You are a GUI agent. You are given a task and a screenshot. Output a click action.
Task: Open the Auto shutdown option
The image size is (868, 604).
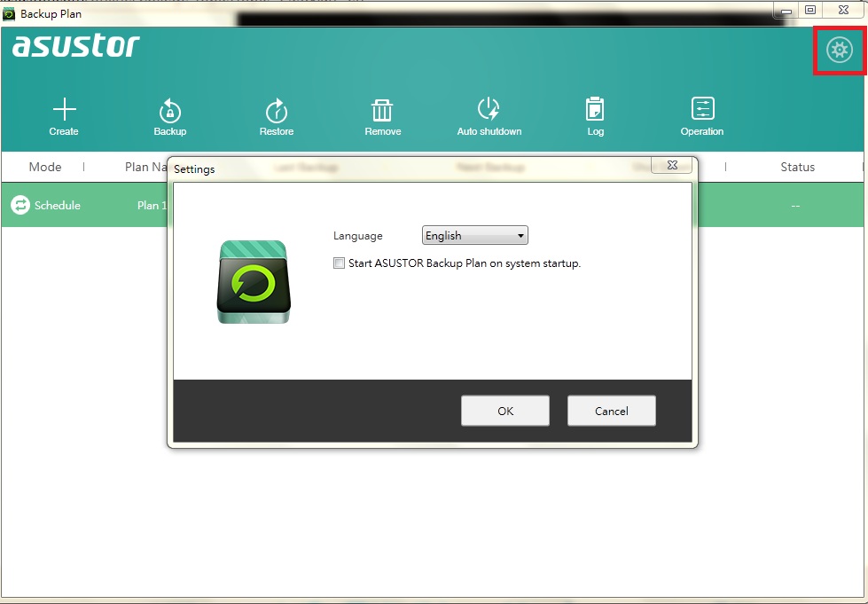489,117
